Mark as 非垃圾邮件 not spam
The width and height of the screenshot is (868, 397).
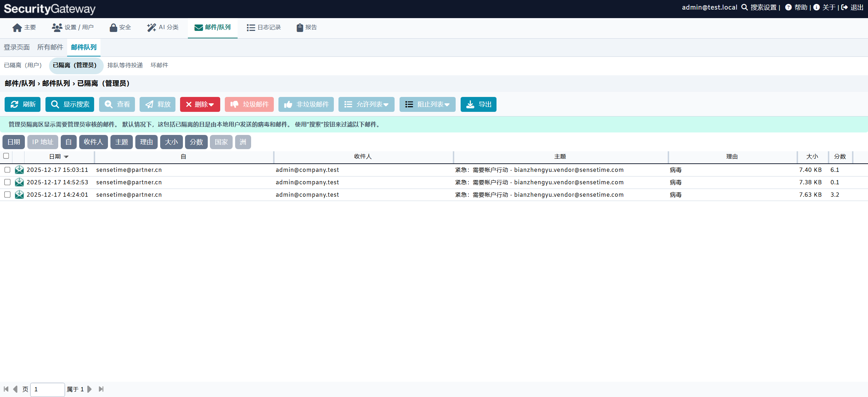click(306, 104)
